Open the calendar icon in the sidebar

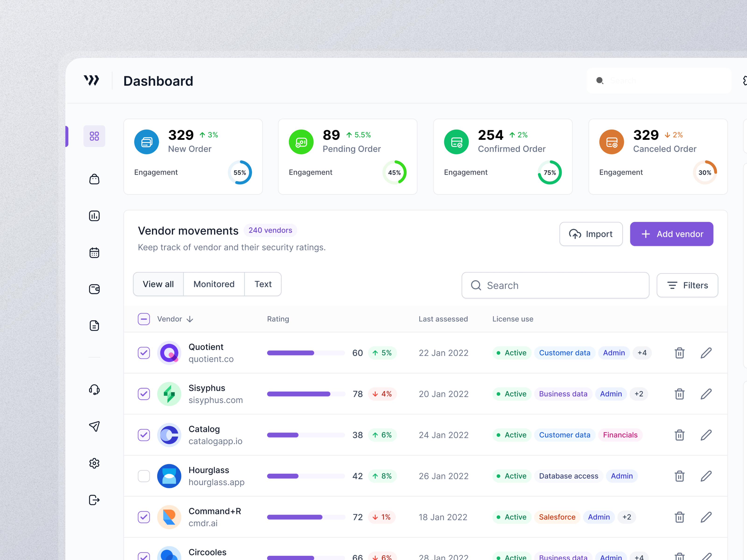(x=94, y=252)
